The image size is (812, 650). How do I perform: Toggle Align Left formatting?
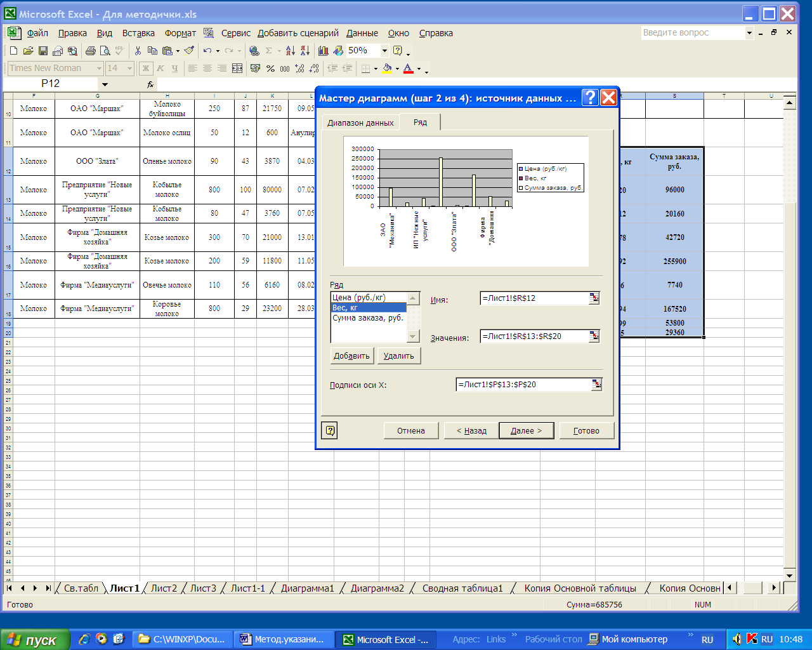pyautogui.click(x=193, y=68)
